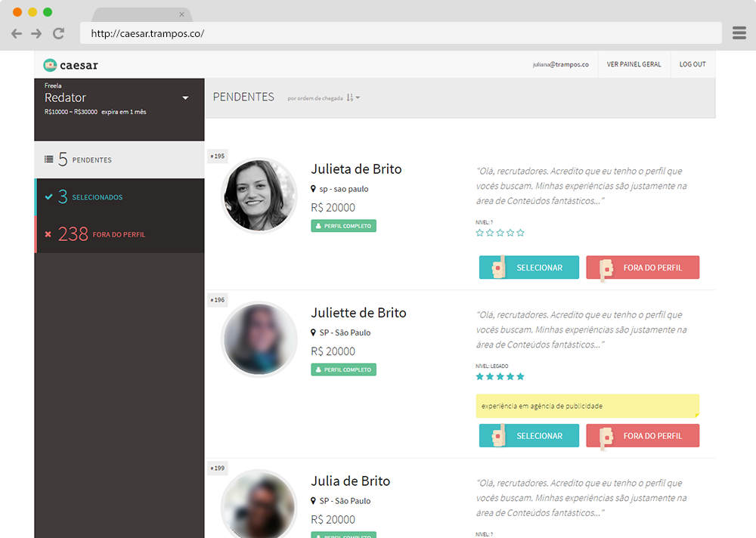The image size is (756, 538).
Task: Expand the Redator job dropdown
Action: click(x=185, y=98)
